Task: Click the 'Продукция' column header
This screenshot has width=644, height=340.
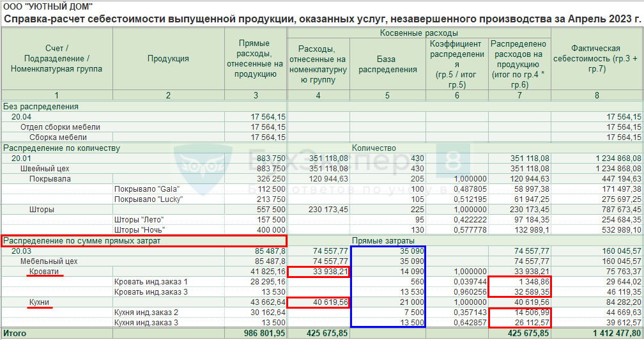Action: pyautogui.click(x=169, y=59)
